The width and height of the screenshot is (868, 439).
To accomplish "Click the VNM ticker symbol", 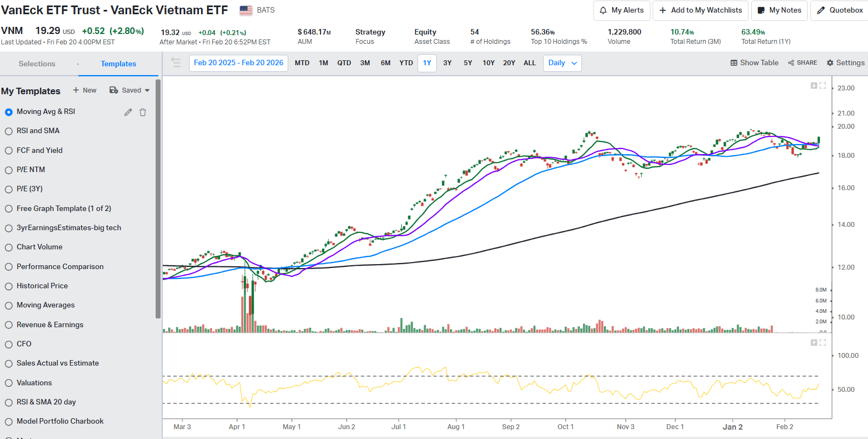I will (x=12, y=31).
